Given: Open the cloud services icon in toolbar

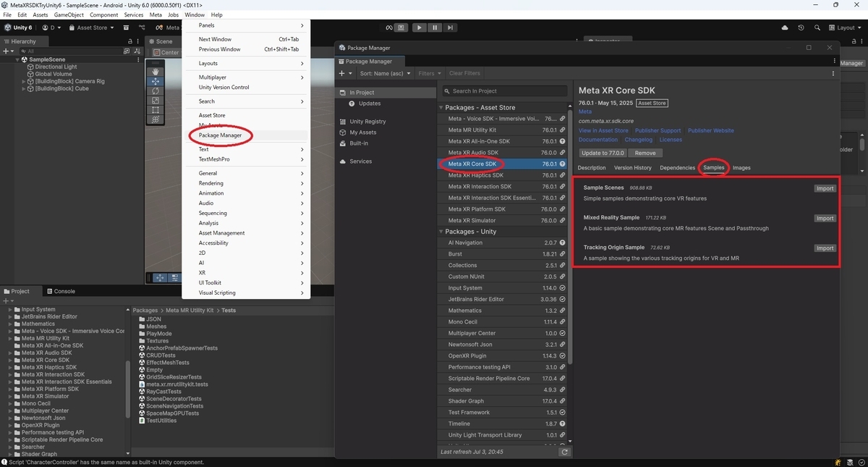Looking at the screenshot, I should [785, 28].
